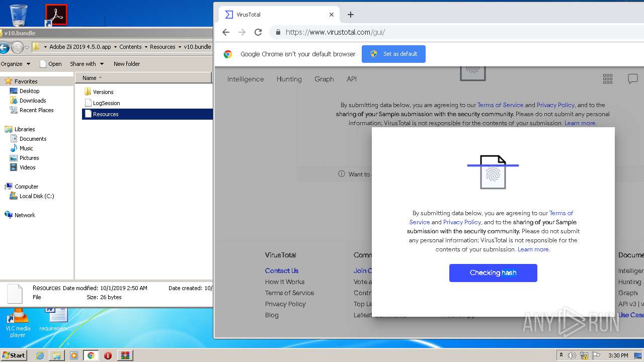Open Privacy Policy link in dialog
644x362 pixels.
click(x=462, y=222)
